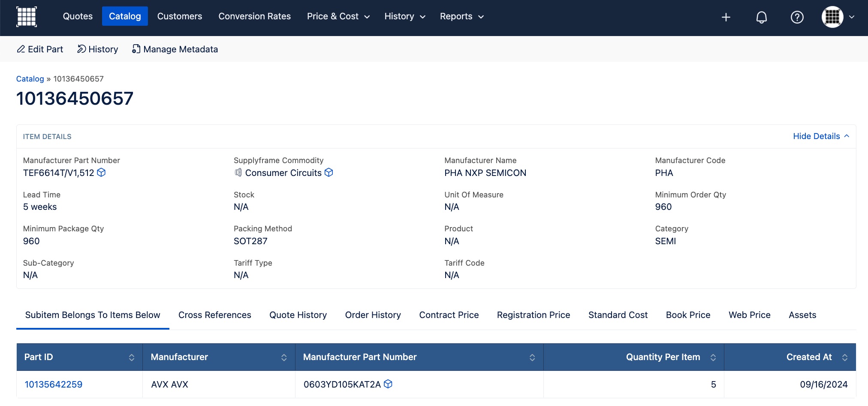
Task: Go to the Quotes menu item
Action: pos(78,16)
